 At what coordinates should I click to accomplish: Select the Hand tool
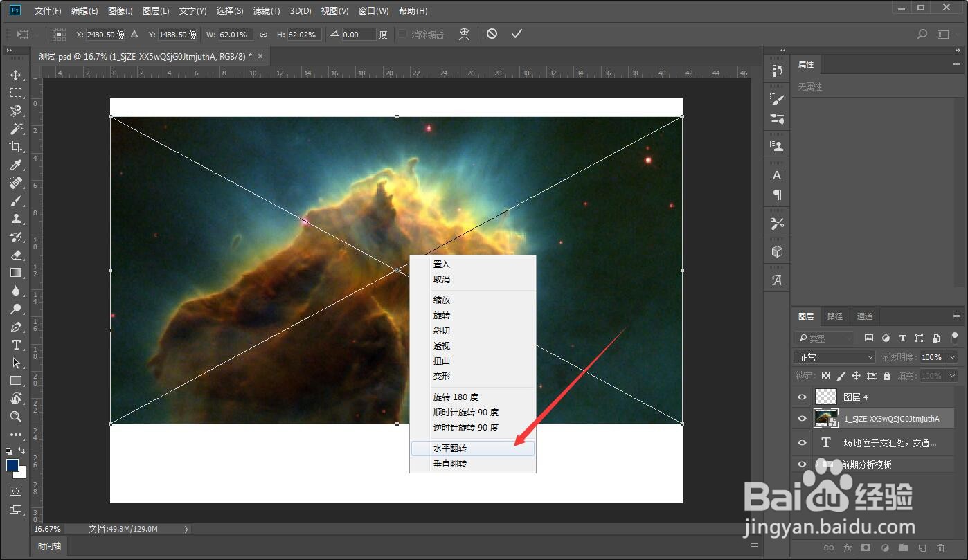coord(15,399)
